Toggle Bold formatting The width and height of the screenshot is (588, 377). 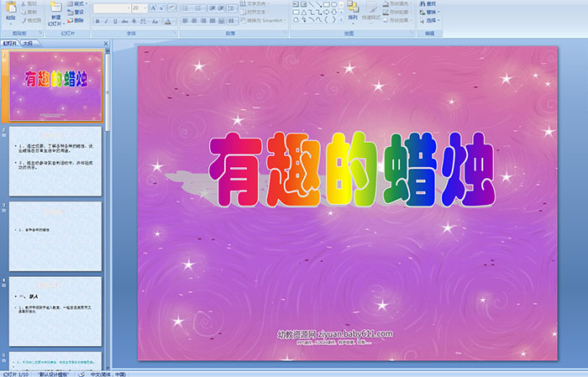click(97, 21)
